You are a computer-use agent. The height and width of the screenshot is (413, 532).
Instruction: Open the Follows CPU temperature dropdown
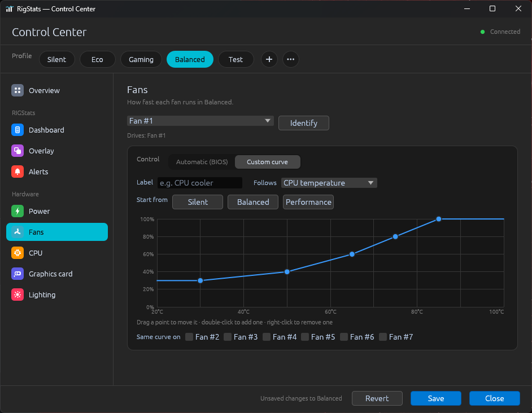point(329,183)
